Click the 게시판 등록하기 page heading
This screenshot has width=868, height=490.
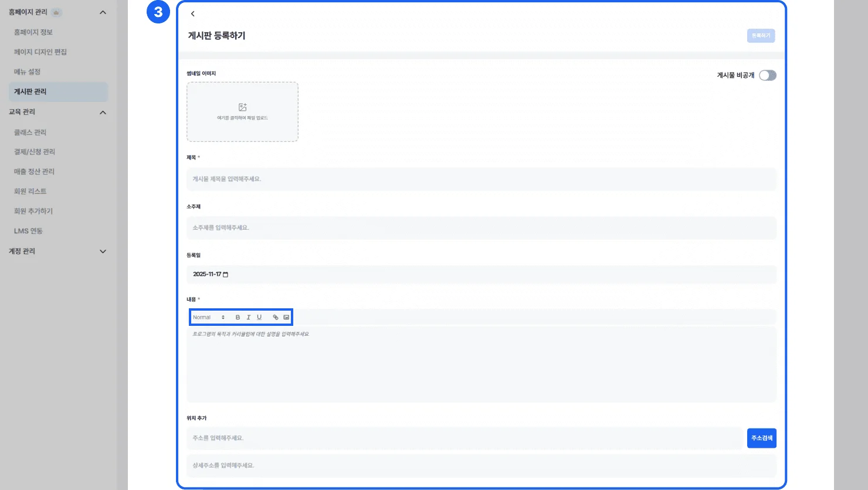tap(217, 36)
